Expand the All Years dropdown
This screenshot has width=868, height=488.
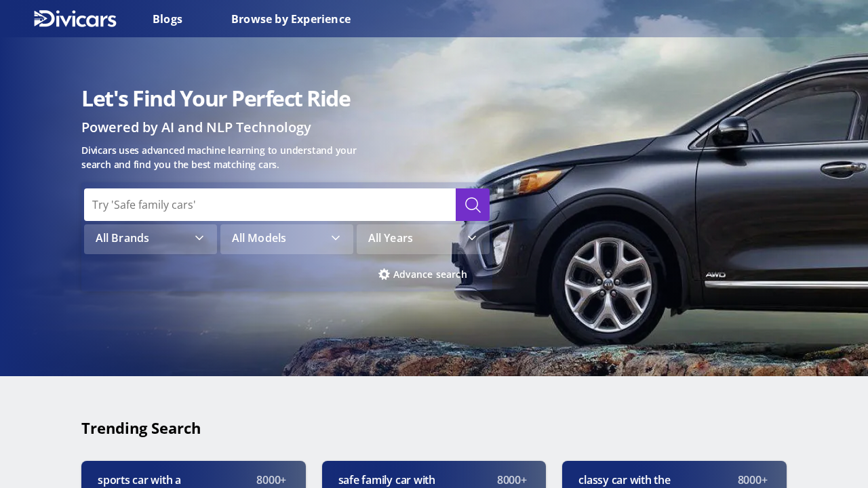click(x=423, y=239)
